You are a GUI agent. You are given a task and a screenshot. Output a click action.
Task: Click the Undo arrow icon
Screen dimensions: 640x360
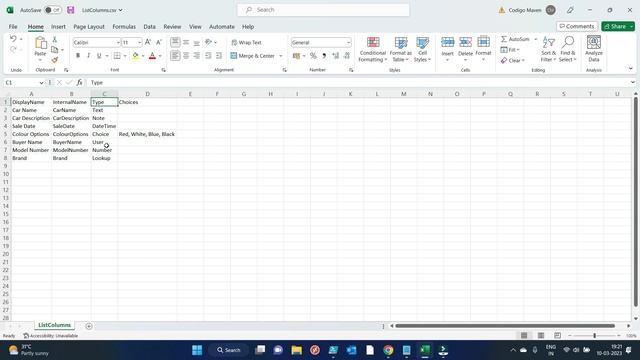point(13,39)
